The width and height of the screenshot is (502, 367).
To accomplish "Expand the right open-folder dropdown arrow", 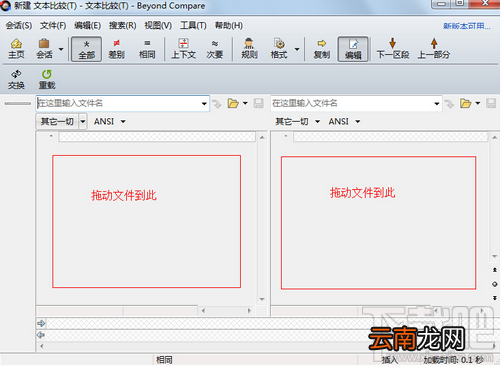I will (x=478, y=103).
